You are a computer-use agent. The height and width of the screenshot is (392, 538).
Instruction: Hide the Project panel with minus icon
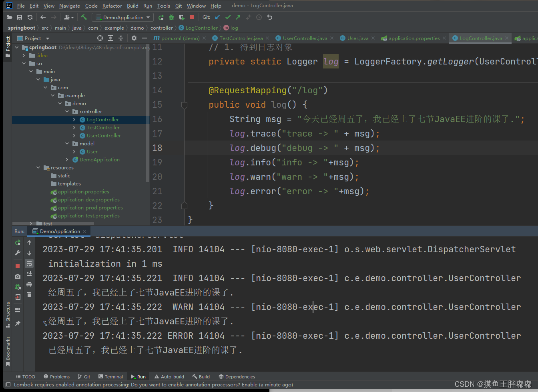(x=145, y=38)
